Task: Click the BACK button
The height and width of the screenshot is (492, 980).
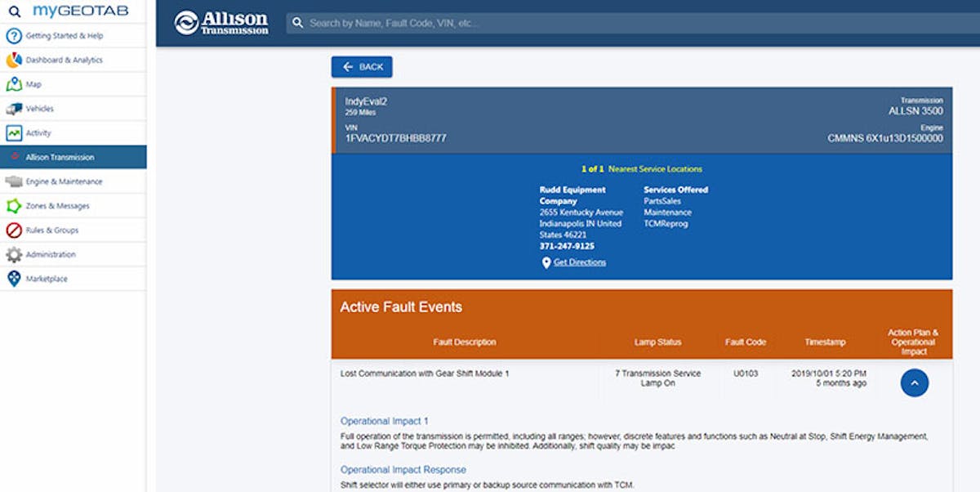Action: pos(362,66)
